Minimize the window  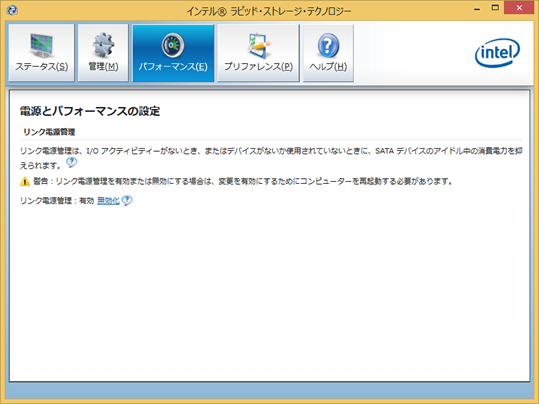point(477,9)
